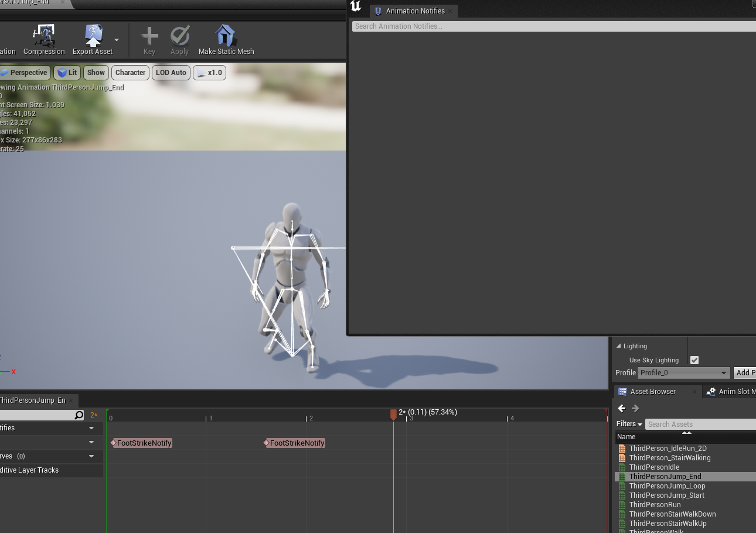Viewport: 756px width, 533px height.
Task: Click the Compression toolbar icon
Action: tap(44, 36)
